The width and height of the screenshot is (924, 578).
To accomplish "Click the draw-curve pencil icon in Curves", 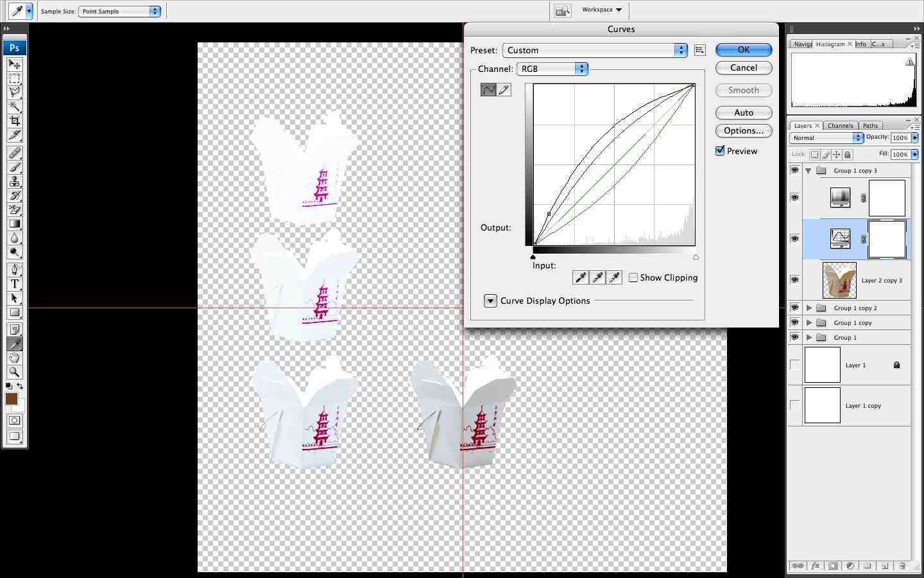I will point(504,90).
